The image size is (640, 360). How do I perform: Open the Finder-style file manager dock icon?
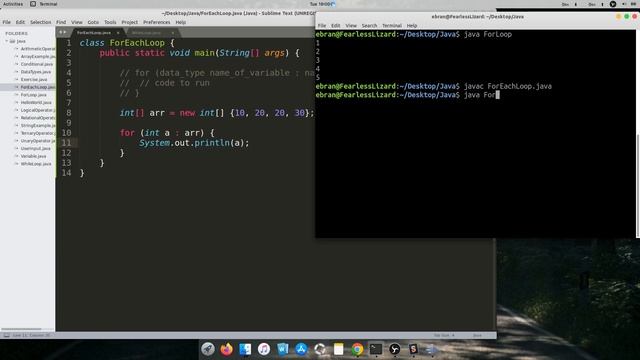pos(245,349)
